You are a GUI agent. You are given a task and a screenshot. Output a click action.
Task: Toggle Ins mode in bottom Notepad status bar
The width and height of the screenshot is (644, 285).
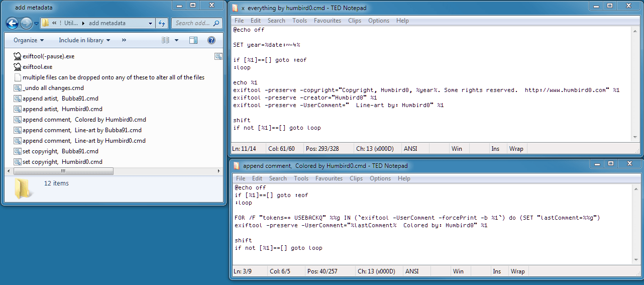[496, 271]
